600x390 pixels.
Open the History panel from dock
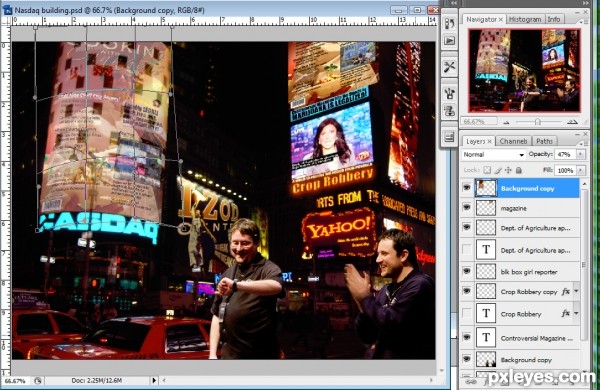[449, 23]
